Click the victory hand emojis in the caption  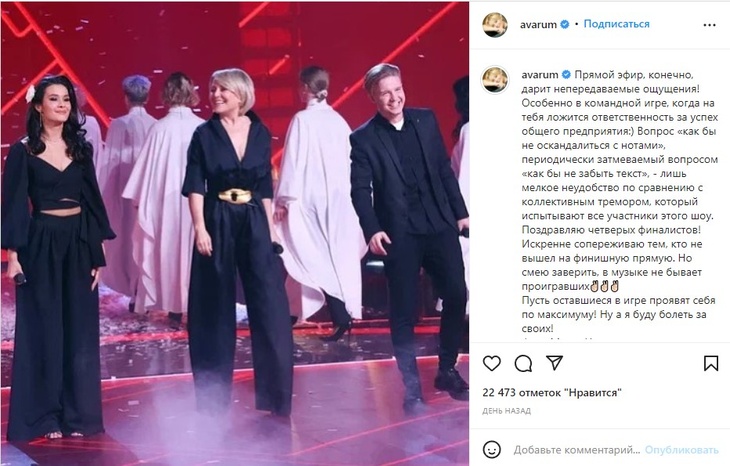(x=604, y=286)
